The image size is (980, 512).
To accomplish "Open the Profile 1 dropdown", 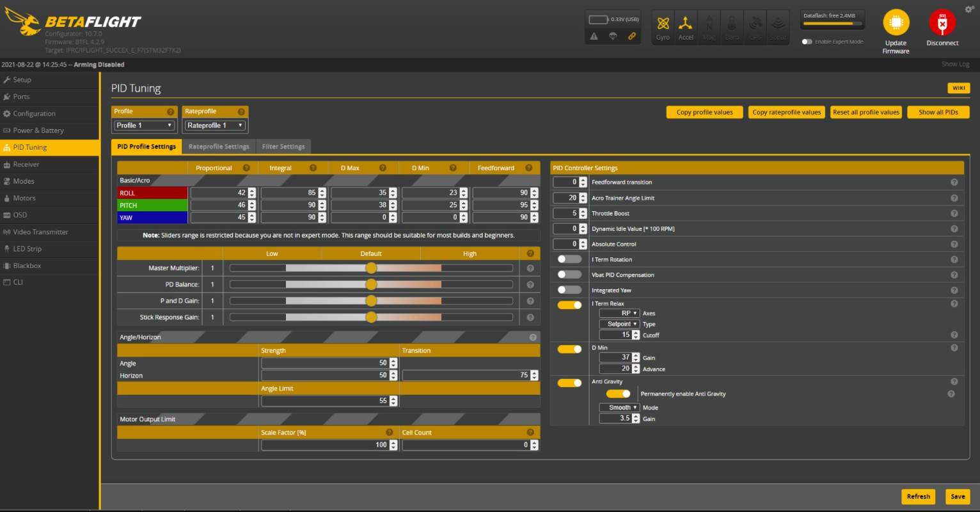I will click(144, 125).
